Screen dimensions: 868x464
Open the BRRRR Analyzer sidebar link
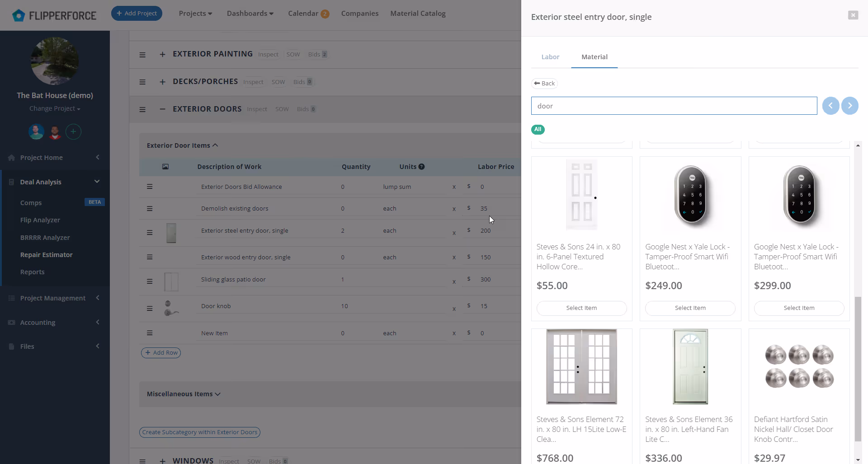[x=45, y=238]
